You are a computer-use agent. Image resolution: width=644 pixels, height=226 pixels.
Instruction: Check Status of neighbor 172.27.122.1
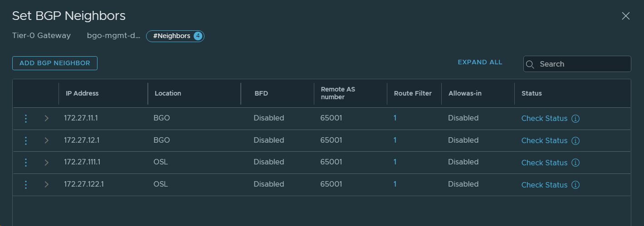544,185
